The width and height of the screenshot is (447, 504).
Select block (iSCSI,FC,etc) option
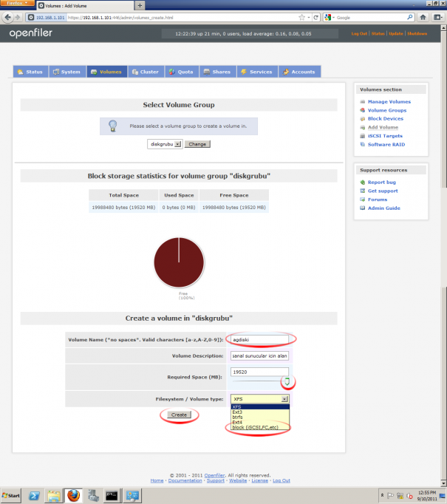click(260, 427)
